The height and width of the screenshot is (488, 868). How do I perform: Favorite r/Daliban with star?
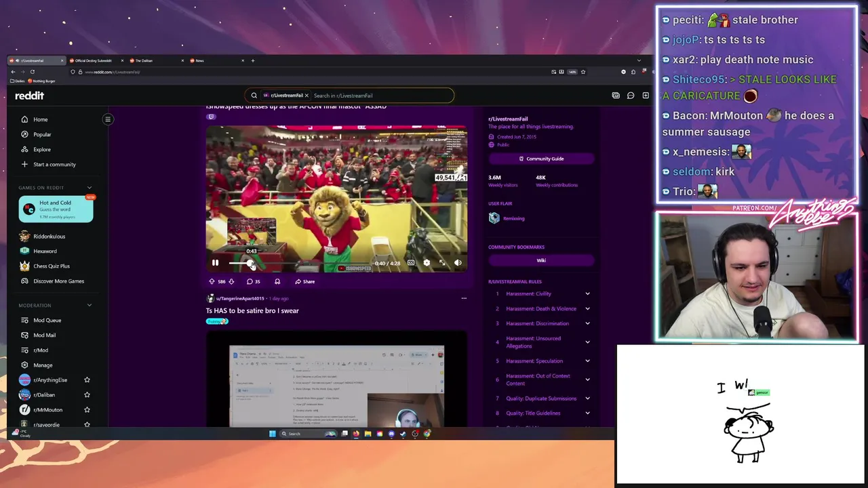tap(87, 395)
